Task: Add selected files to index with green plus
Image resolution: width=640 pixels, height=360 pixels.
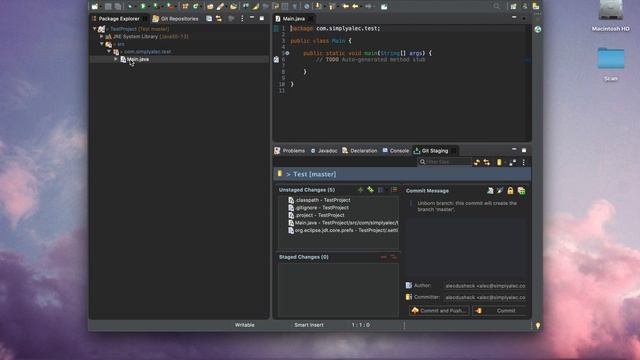Action: (x=360, y=190)
